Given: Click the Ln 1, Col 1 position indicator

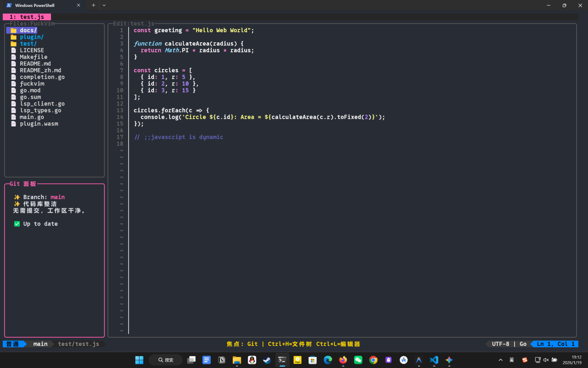Looking at the screenshot, I should coord(556,344).
